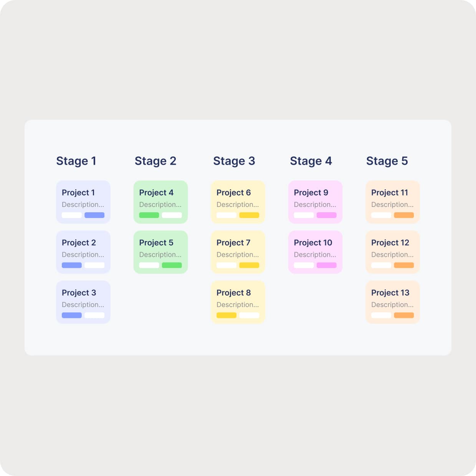Open the Project 13 card

pos(392,302)
